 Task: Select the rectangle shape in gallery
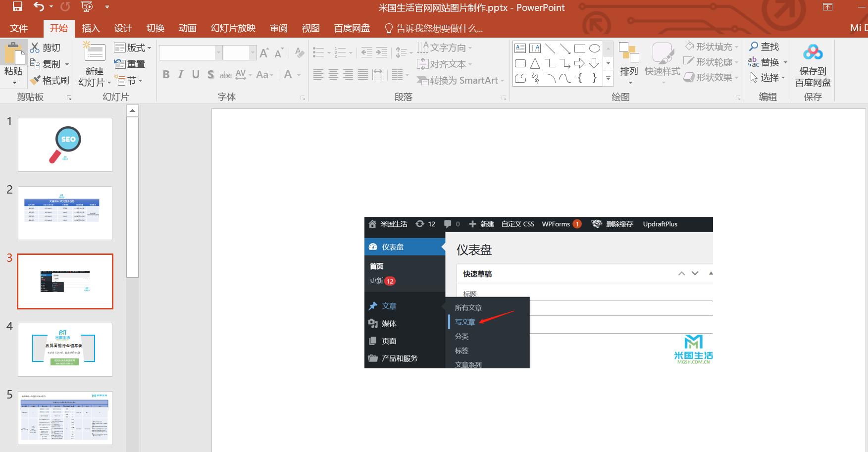coord(580,48)
